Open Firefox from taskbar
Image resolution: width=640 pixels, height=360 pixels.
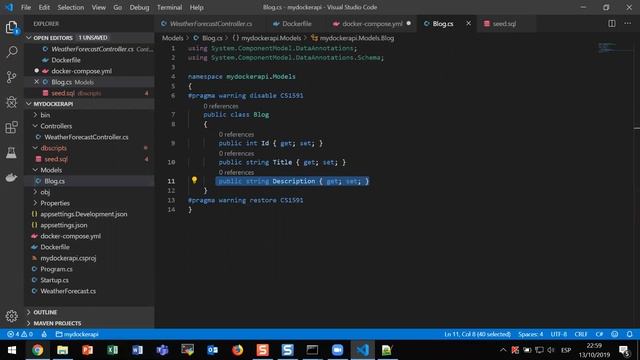238,350
